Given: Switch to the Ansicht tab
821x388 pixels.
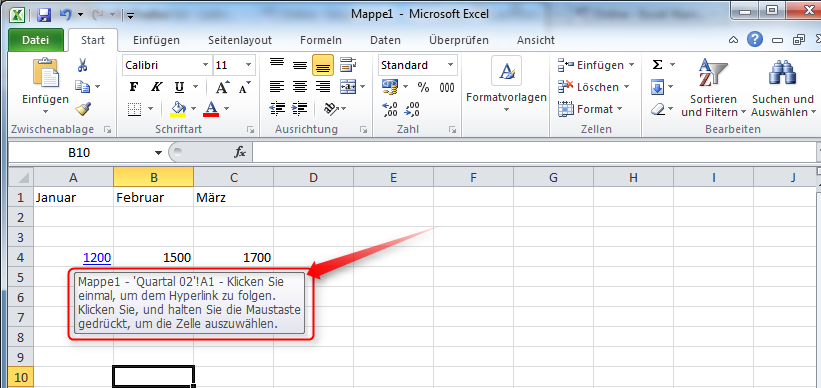Looking at the screenshot, I should click(x=536, y=40).
